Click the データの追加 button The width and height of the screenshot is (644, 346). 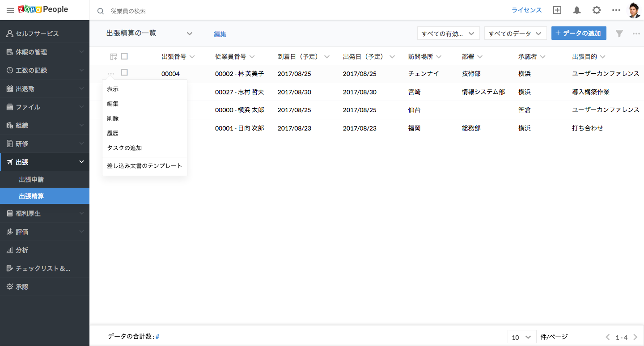point(579,34)
